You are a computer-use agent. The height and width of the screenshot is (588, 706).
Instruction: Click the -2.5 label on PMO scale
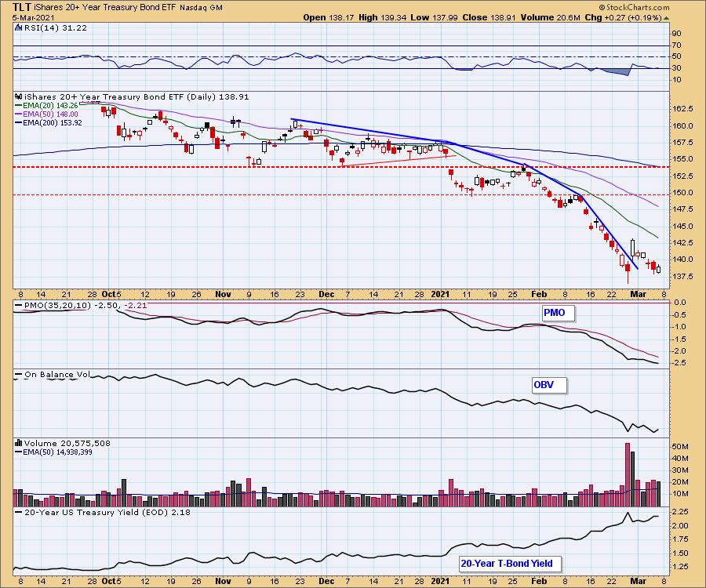[679, 363]
